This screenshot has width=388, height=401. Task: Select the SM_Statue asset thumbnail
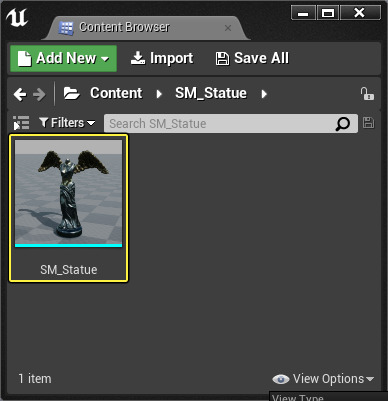68,194
